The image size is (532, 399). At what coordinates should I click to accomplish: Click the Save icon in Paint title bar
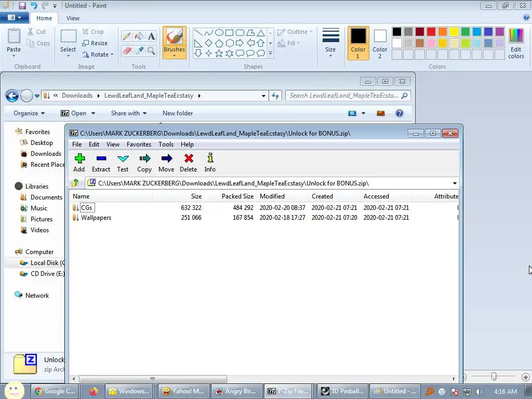[x=22, y=5]
